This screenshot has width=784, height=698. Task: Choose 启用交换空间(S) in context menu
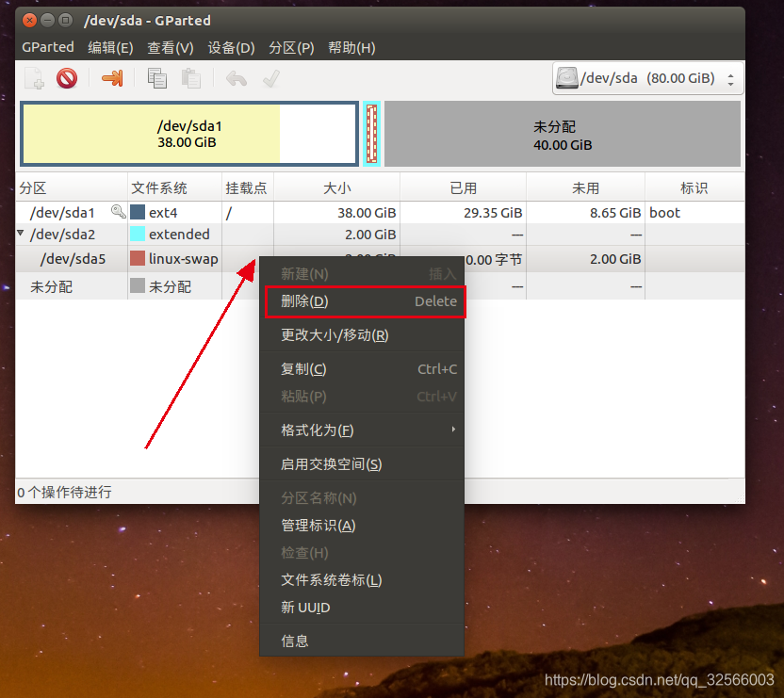(x=362, y=464)
